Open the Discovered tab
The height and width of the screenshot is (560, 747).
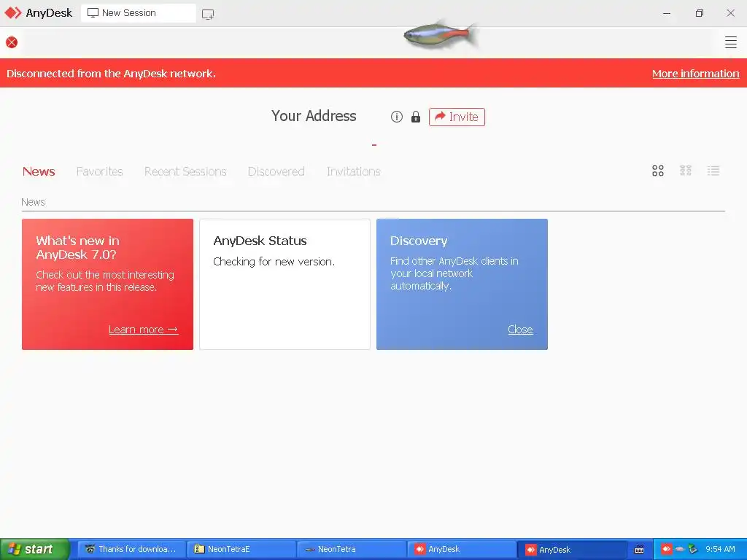pos(276,171)
